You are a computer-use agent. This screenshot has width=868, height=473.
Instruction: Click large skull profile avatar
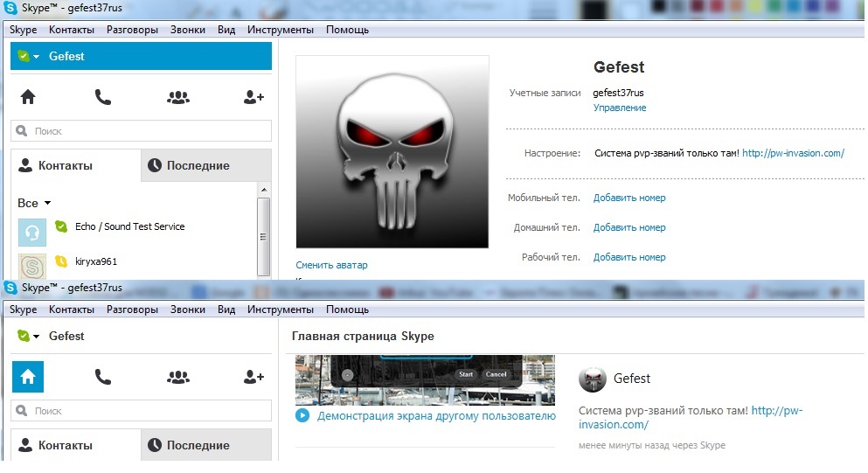tap(392, 152)
